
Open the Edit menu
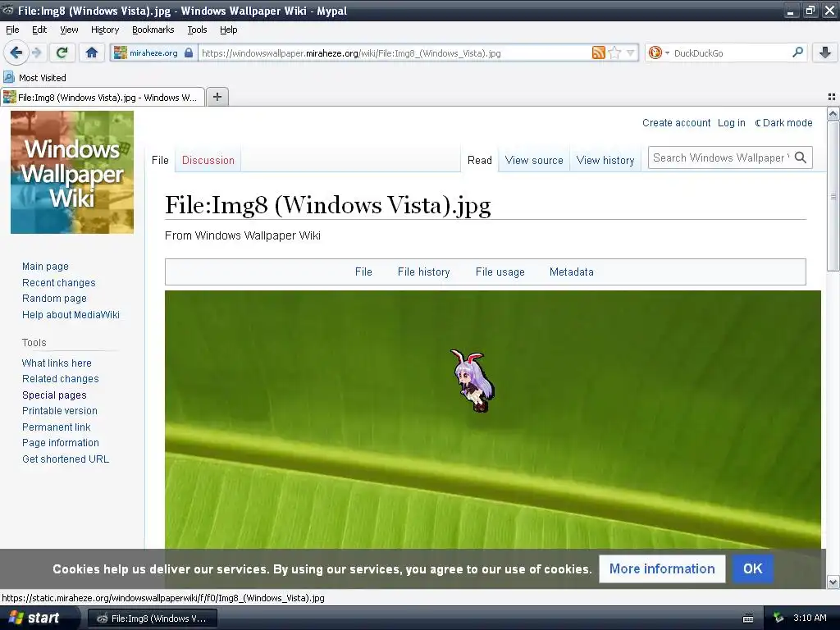(39, 30)
